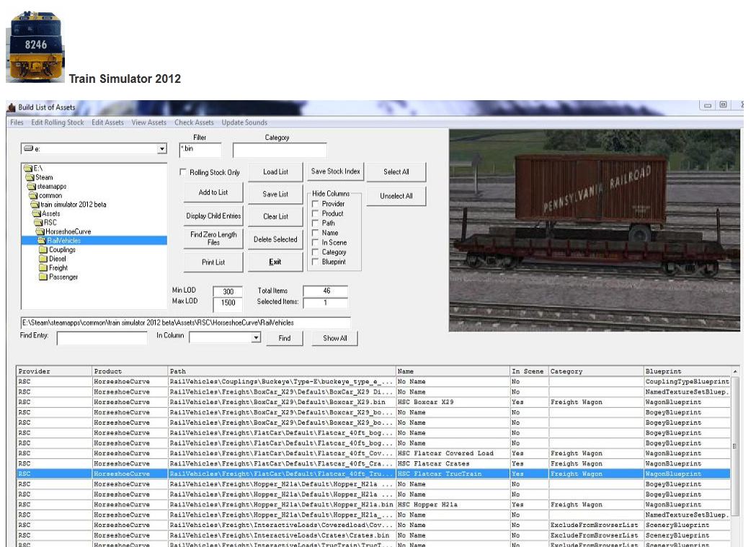Toggle the Provider hide column checkbox
Viewport: 756px width, 547px height.
pyautogui.click(x=316, y=204)
